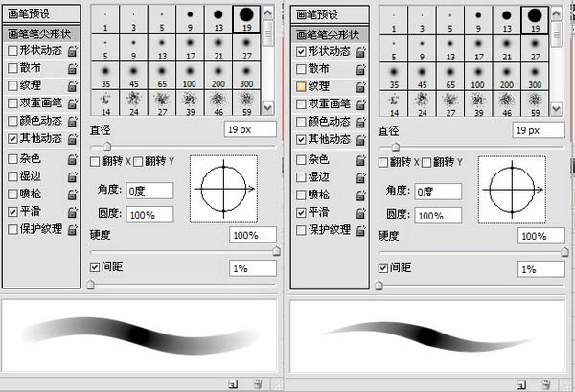575x392 pixels.
Task: Click lock icon beside 形状动态 in left panel
Action: (72, 51)
